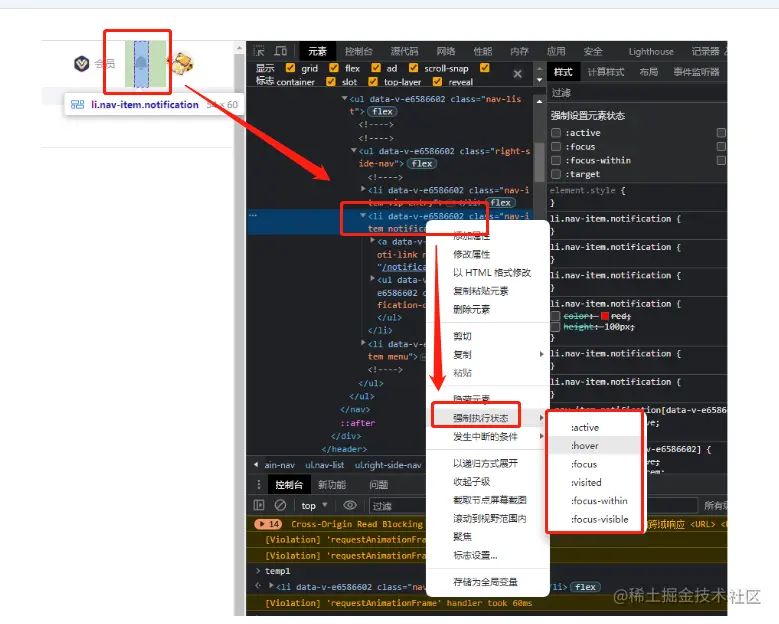Close the badge settings bar with X

(x=517, y=74)
